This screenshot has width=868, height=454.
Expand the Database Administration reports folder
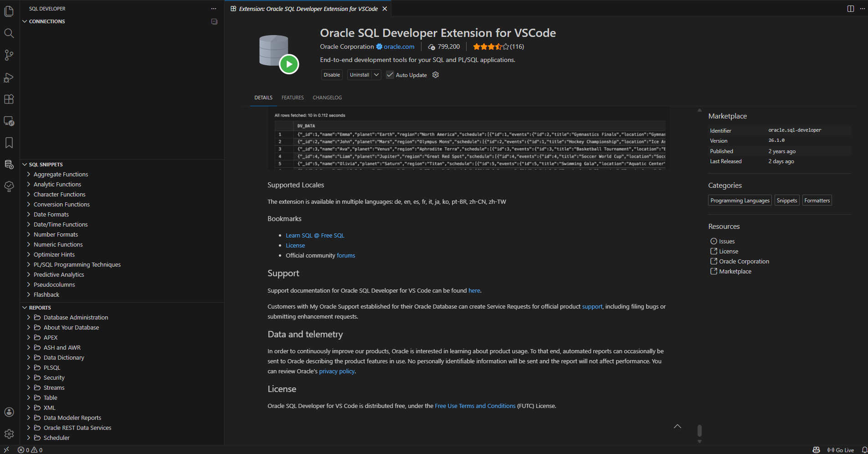tap(76, 318)
